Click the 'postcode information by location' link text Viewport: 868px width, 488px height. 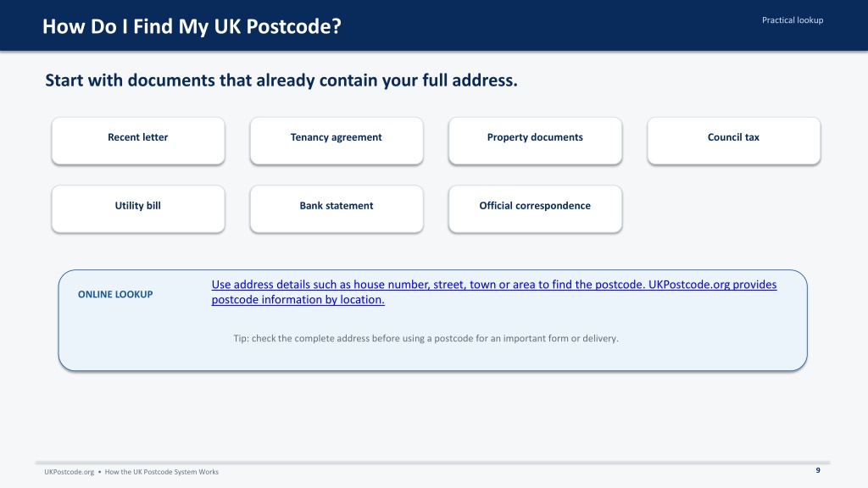pyautogui.click(x=298, y=299)
